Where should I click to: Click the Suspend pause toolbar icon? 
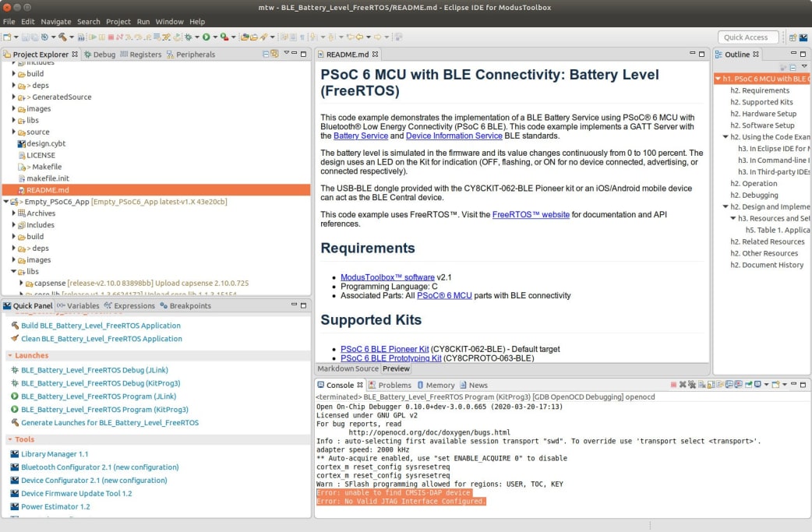pos(101,37)
